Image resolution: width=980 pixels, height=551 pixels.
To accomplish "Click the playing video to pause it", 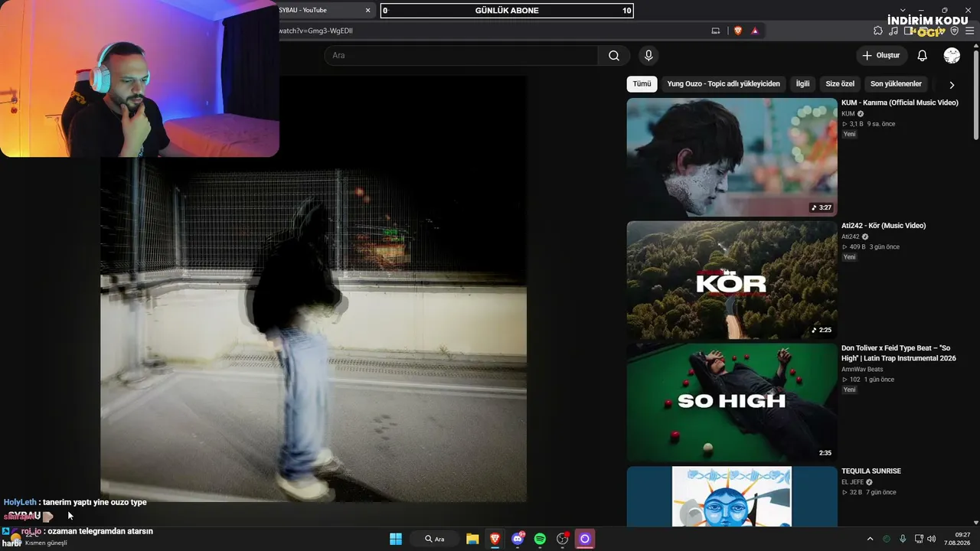I will (x=313, y=289).
